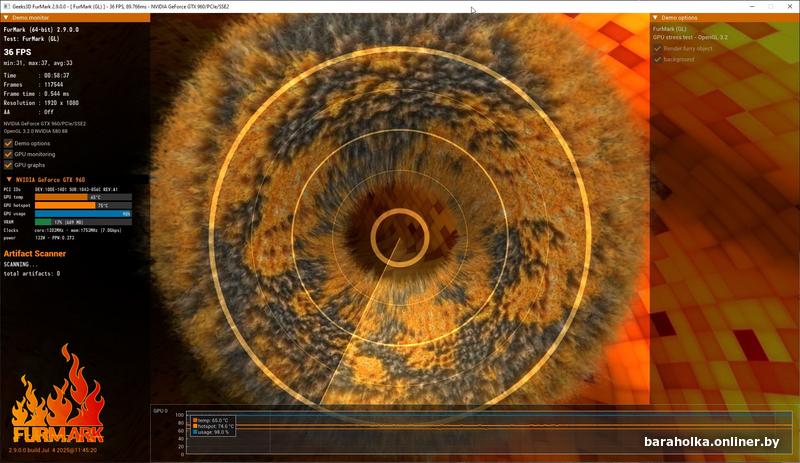This screenshot has width=800, height=463.
Task: Click the GPU 0 graph label
Action: pyautogui.click(x=160, y=411)
